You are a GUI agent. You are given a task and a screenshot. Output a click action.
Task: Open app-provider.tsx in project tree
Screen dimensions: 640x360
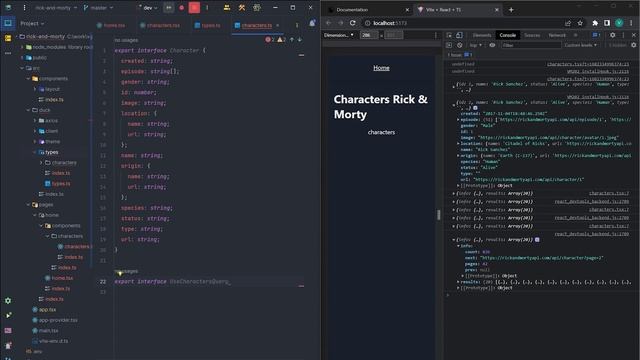click(55, 320)
